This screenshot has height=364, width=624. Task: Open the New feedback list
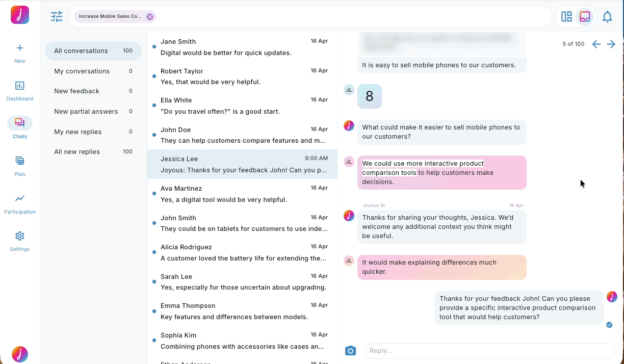(76, 91)
